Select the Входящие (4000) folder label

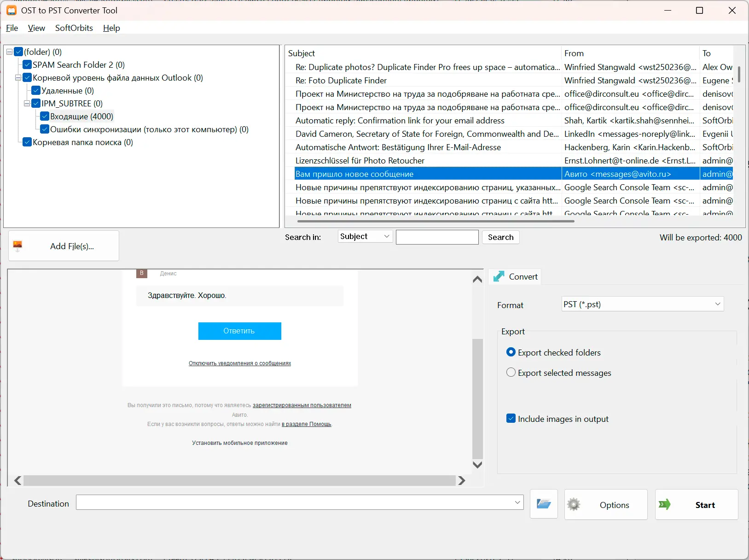point(81,116)
